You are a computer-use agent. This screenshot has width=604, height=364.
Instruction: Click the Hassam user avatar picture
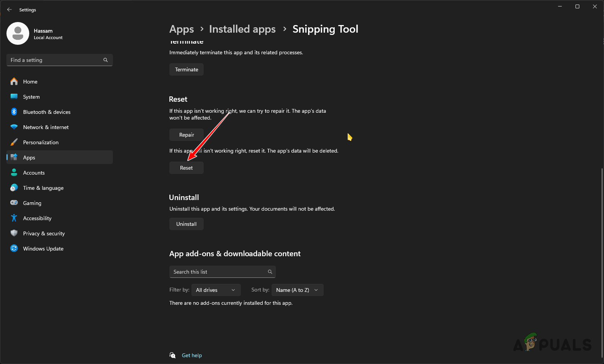(18, 33)
